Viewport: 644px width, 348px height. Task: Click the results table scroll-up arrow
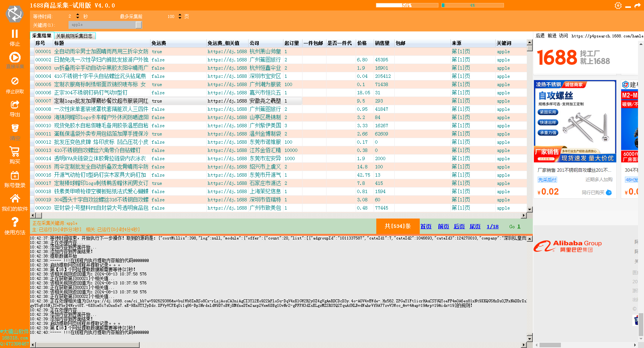click(529, 42)
